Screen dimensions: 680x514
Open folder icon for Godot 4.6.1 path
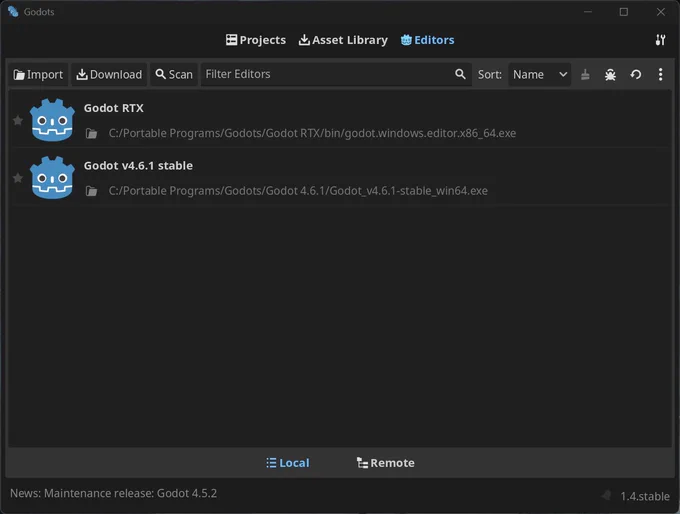[x=92, y=191]
